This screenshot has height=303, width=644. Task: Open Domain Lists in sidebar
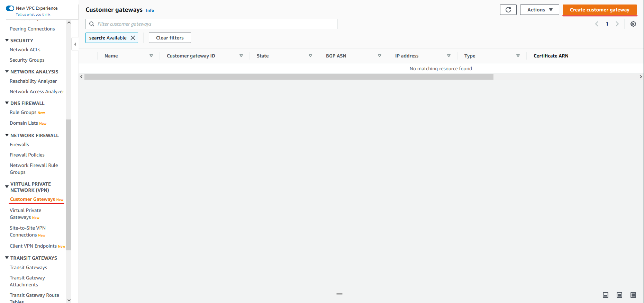[24, 123]
